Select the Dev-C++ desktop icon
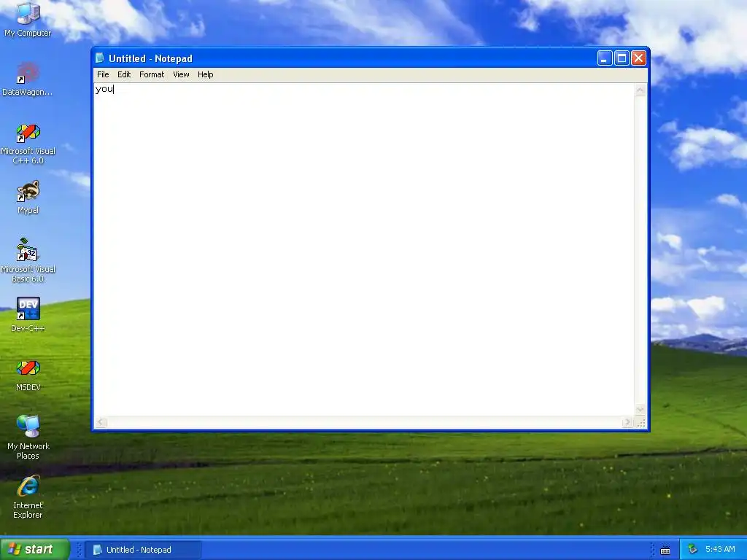The image size is (747, 560). coord(28,315)
